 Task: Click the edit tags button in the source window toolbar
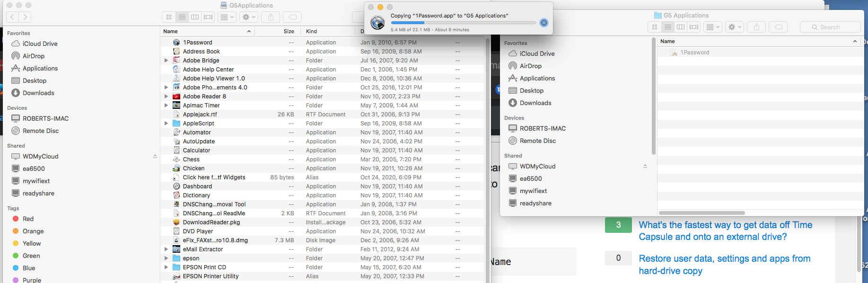(292, 17)
